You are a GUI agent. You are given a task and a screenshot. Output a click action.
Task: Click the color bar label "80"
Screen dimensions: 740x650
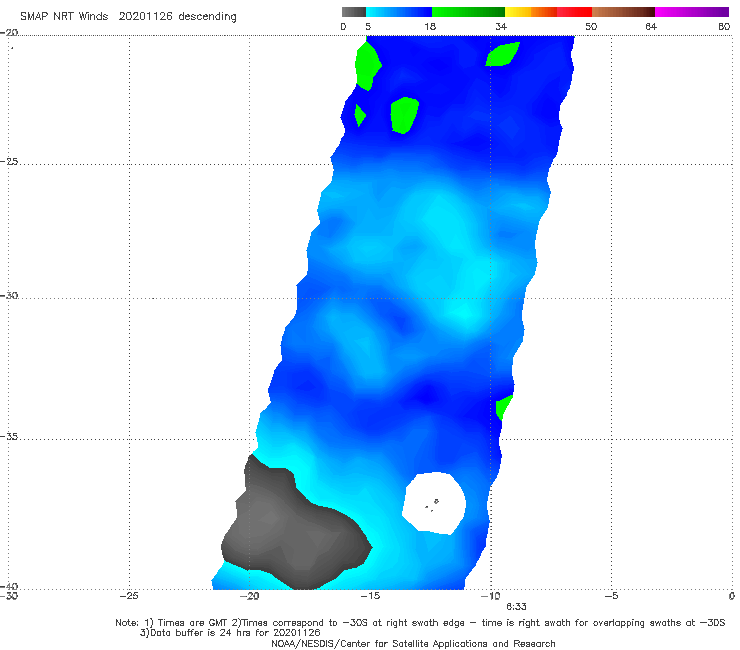[724, 26]
